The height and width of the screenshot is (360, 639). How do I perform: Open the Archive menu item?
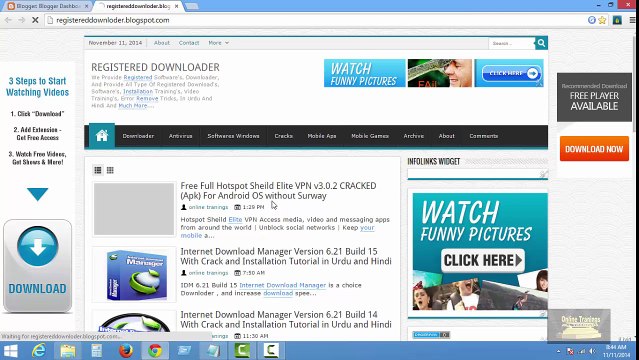click(414, 136)
